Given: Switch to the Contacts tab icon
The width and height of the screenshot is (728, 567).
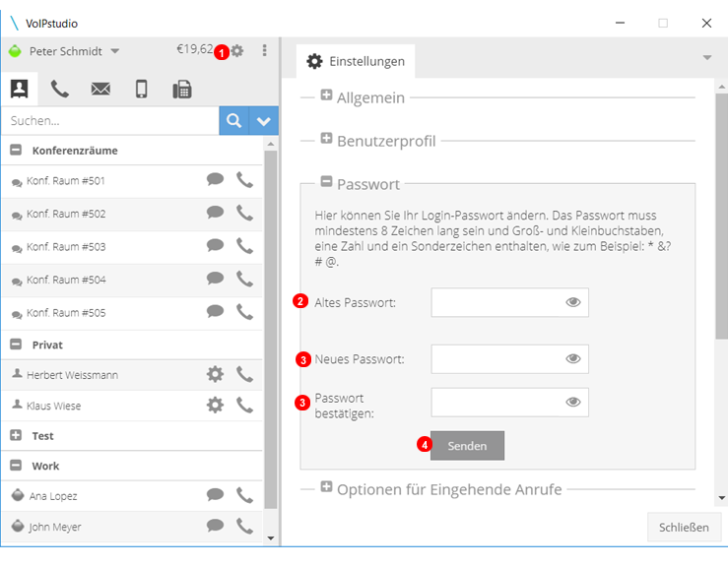Looking at the screenshot, I should pyautogui.click(x=20, y=89).
